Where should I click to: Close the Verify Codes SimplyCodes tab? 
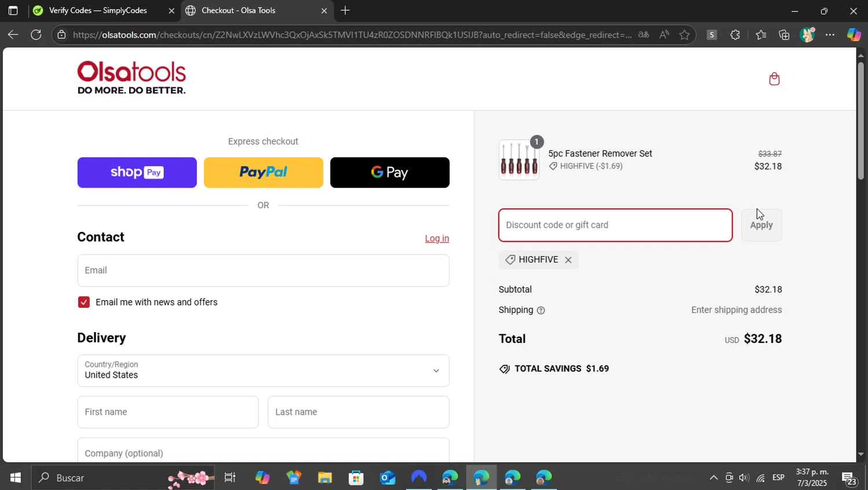click(x=171, y=10)
